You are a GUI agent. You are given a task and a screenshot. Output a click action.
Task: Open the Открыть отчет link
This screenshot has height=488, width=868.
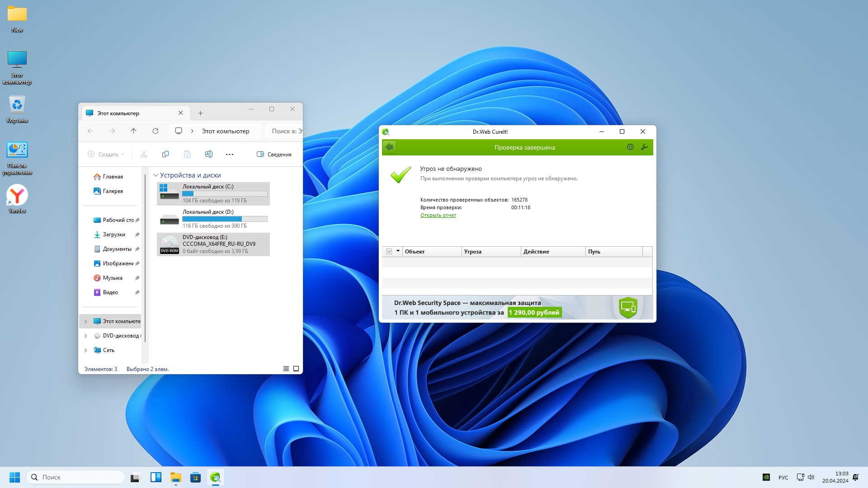tap(438, 215)
